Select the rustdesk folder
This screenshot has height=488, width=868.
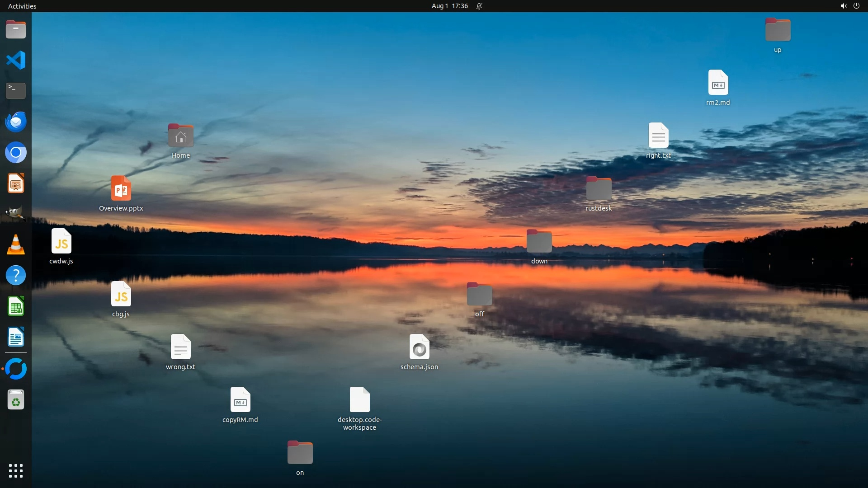click(599, 189)
